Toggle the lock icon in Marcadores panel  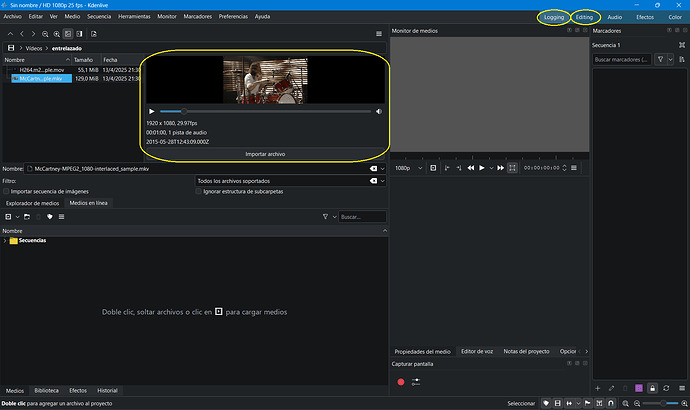652,387
